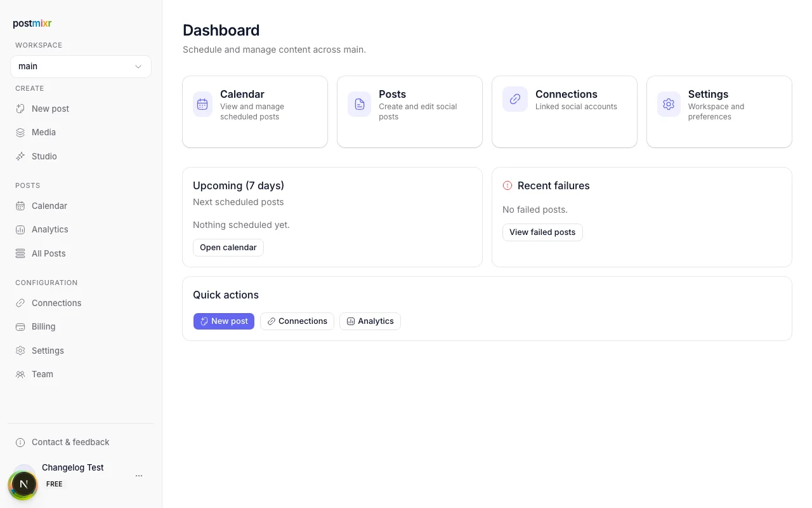Click the Connections card link icon
The image size is (812, 508).
[x=515, y=99]
